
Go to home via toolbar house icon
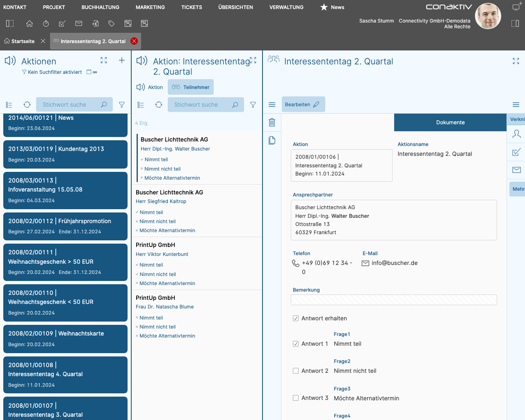(30, 23)
